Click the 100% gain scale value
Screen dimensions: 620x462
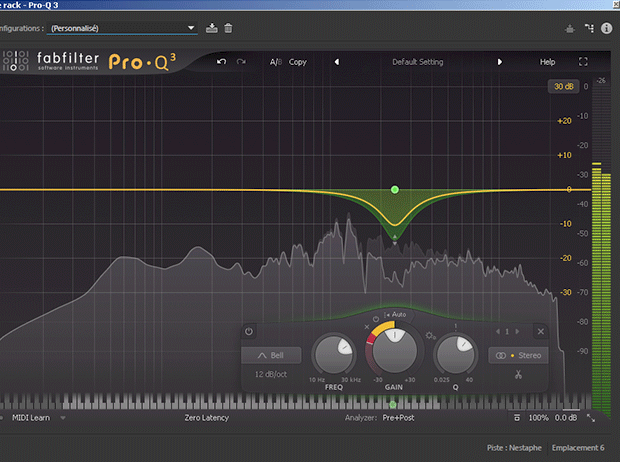pos(539,418)
